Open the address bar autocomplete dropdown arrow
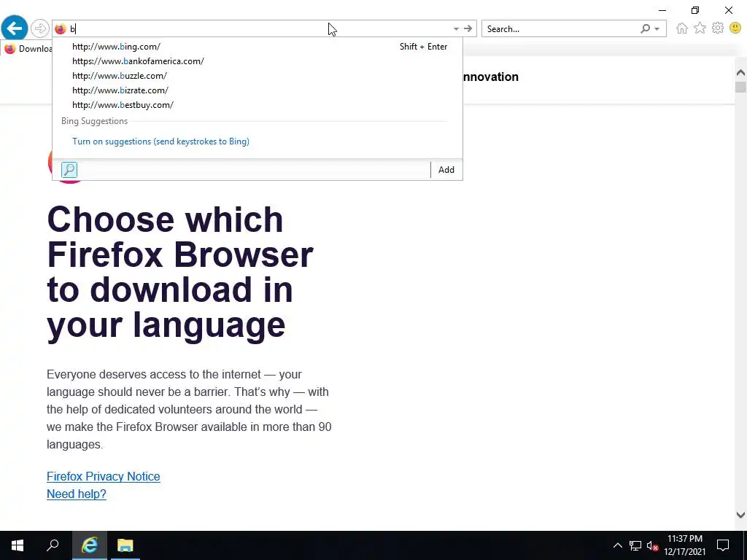The height and width of the screenshot is (560, 747). point(456,29)
